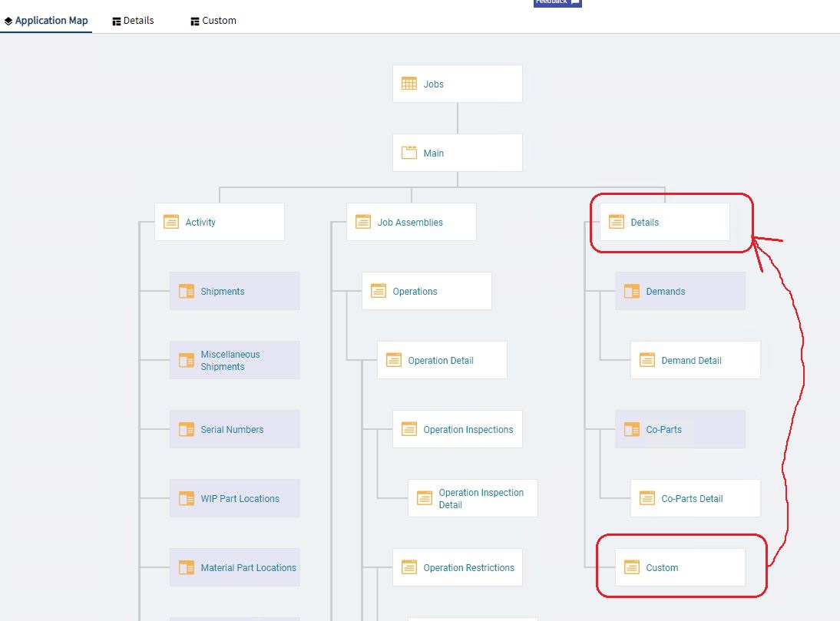
Task: Click the page icon in Co-Parts Detail node
Action: click(647, 498)
